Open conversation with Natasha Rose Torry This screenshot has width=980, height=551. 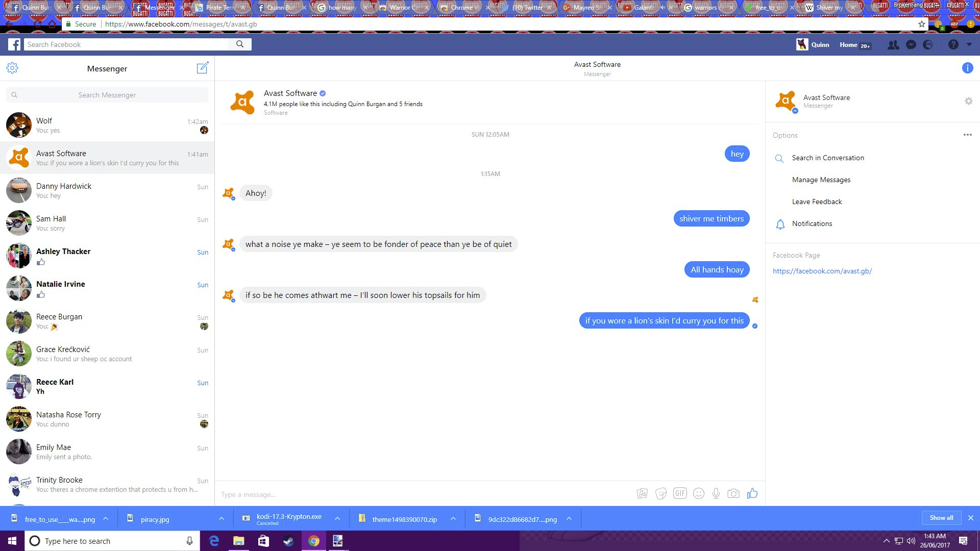click(107, 419)
